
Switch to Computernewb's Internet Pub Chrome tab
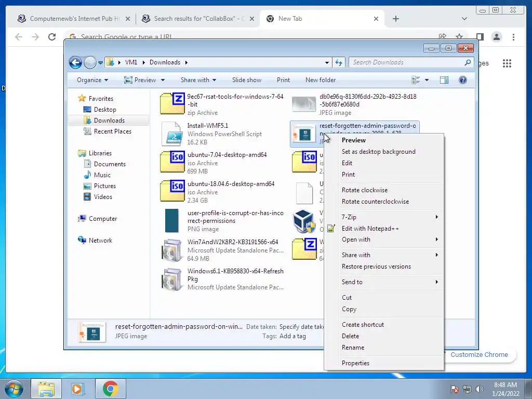(74, 19)
